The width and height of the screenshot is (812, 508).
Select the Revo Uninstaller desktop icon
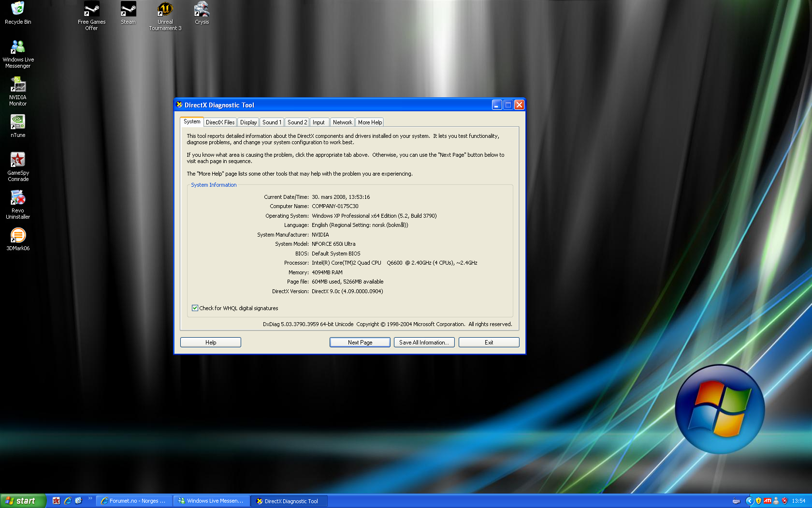pos(18,205)
